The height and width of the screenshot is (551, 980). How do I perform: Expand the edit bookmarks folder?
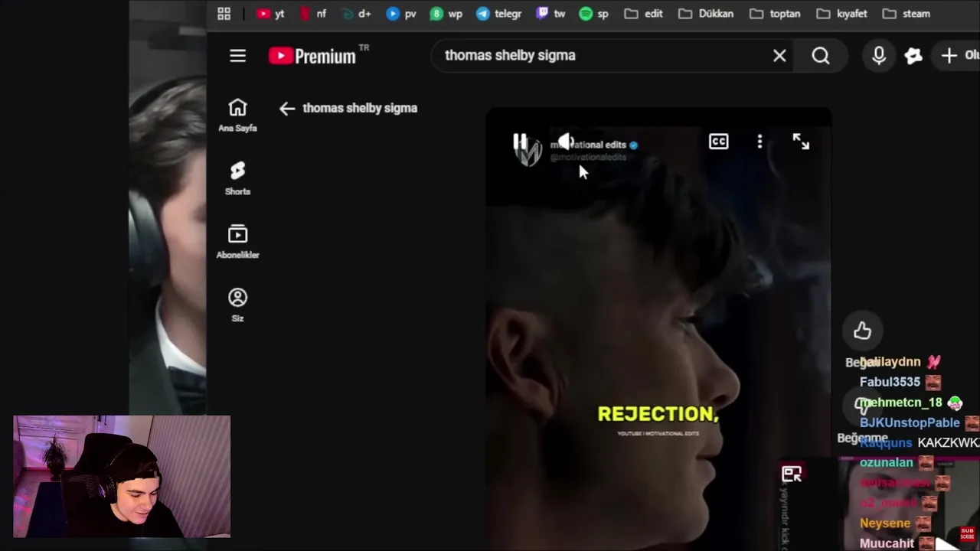point(643,14)
